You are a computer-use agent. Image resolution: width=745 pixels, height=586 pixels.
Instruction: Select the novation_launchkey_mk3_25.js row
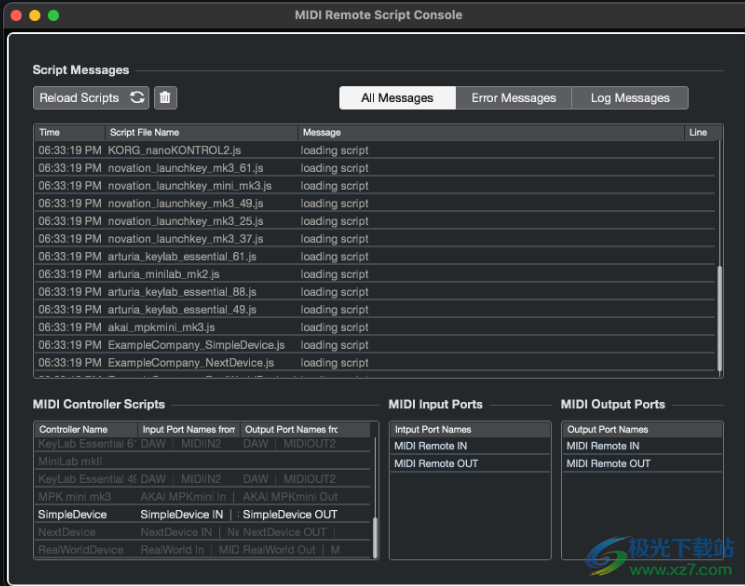point(375,221)
